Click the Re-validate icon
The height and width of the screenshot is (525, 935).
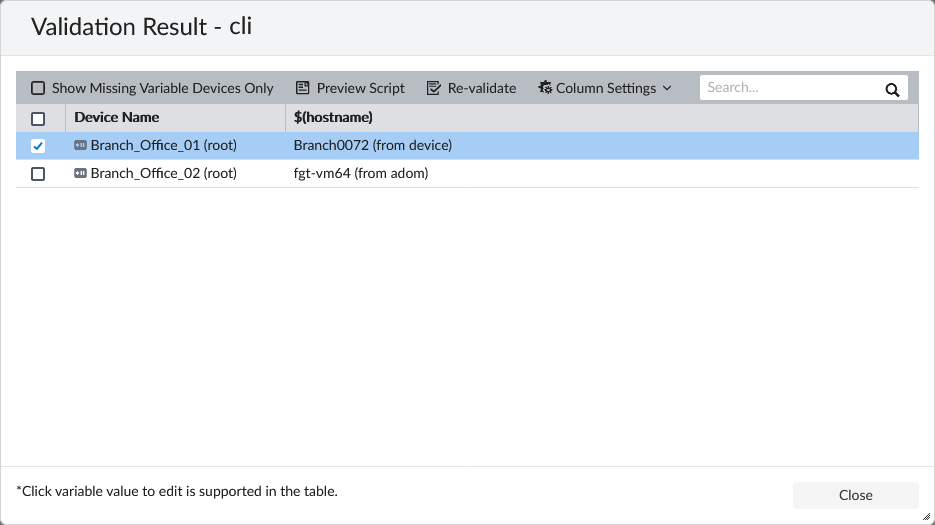(x=433, y=88)
